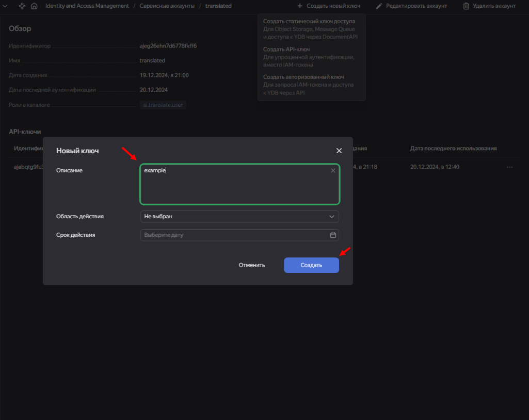
Task: Click the home icon in breadcrumb bar
Action: 34,6
